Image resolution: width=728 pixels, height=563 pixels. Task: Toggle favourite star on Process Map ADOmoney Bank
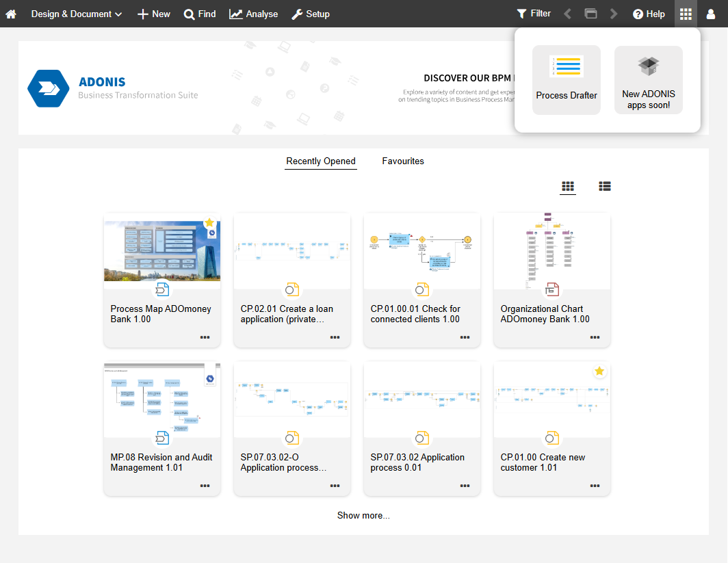(x=209, y=223)
